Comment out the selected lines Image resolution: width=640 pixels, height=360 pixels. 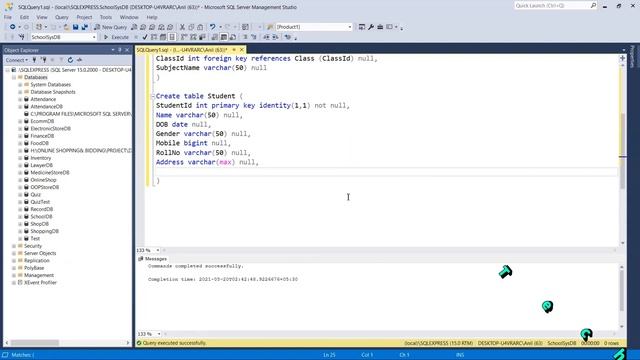click(x=245, y=37)
